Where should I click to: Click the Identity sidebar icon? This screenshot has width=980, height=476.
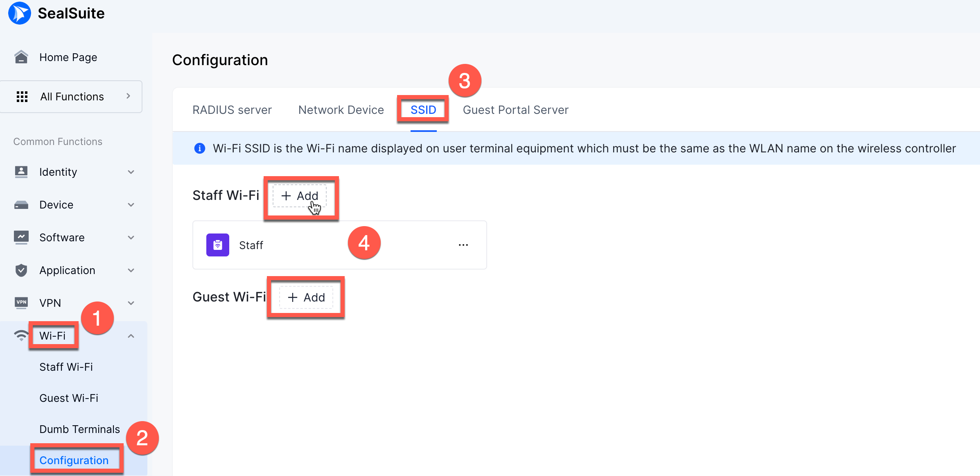21,172
